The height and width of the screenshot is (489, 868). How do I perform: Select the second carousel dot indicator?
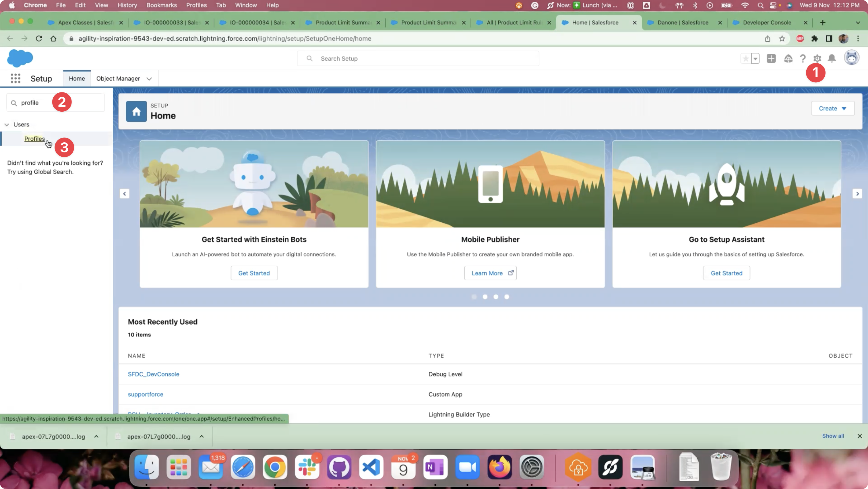click(x=485, y=297)
